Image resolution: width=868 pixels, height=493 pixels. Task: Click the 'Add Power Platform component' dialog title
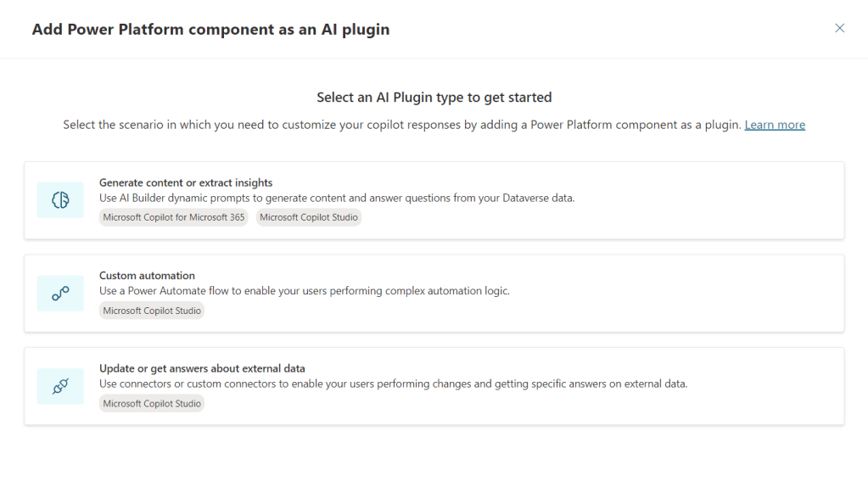tap(210, 30)
